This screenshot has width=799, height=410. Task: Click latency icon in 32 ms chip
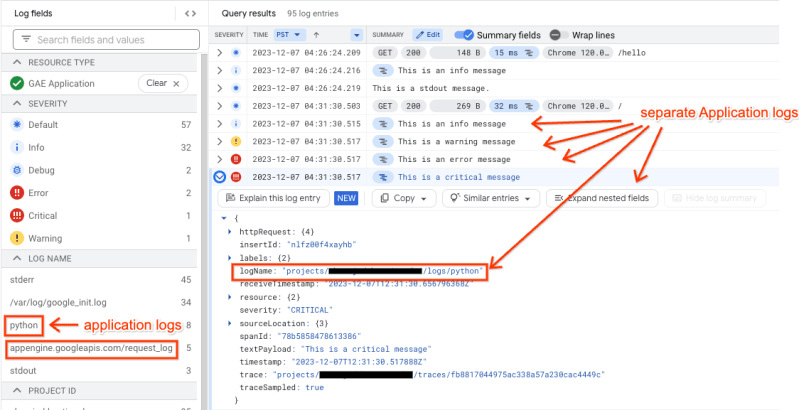(x=529, y=106)
